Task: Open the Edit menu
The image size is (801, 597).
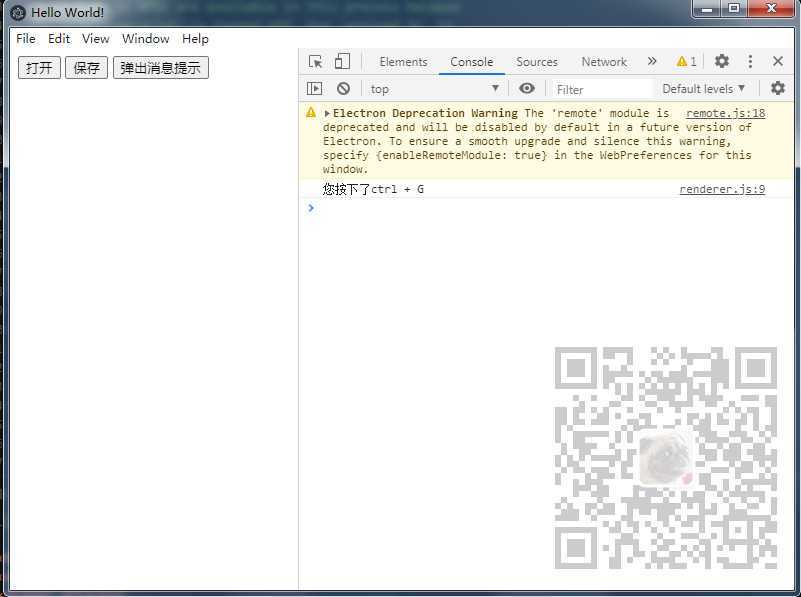Action: [59, 39]
